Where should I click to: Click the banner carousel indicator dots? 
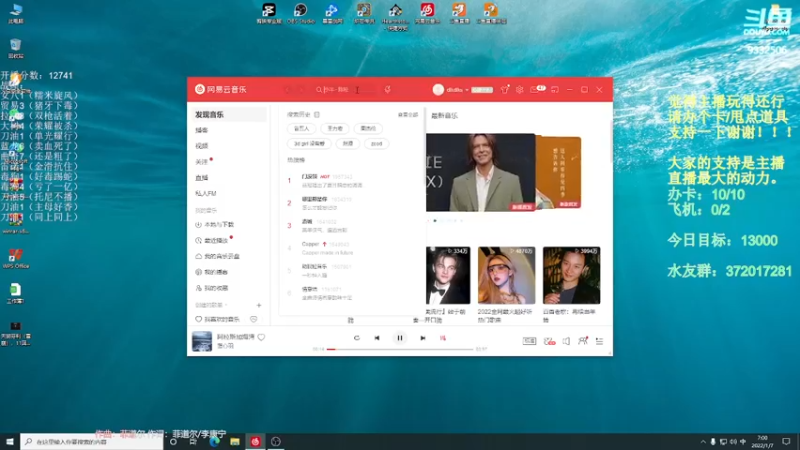pyautogui.click(x=445, y=221)
